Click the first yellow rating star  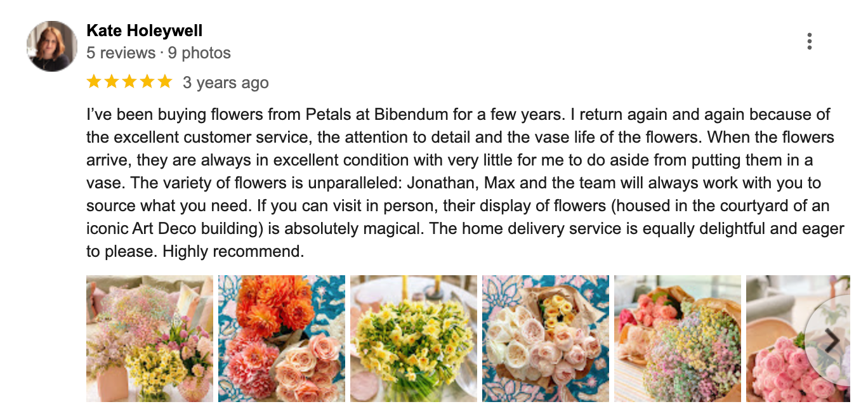(x=94, y=82)
